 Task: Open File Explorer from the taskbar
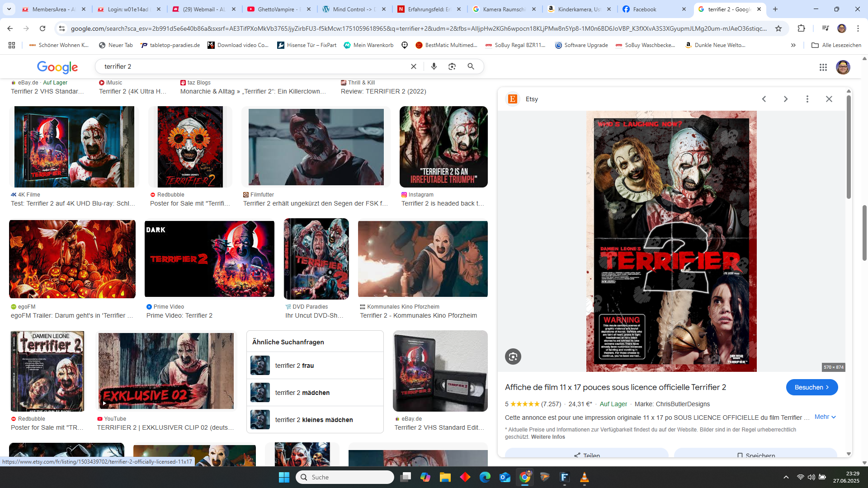[445, 477]
